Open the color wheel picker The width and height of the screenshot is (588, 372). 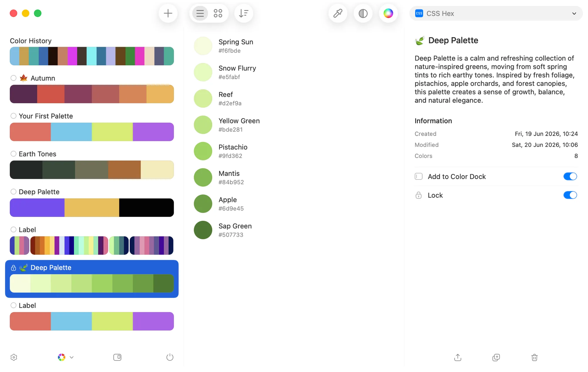click(388, 13)
